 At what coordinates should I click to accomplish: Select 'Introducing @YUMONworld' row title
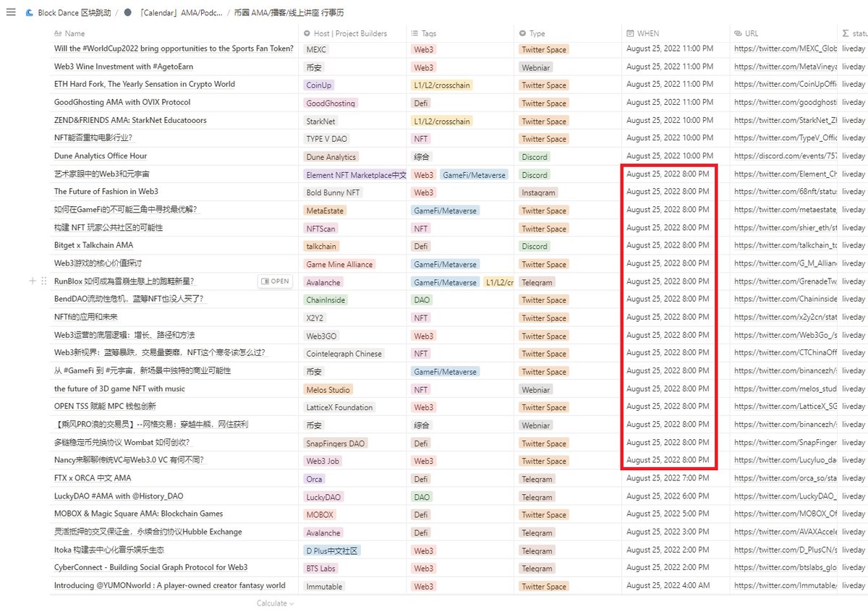pyautogui.click(x=170, y=585)
